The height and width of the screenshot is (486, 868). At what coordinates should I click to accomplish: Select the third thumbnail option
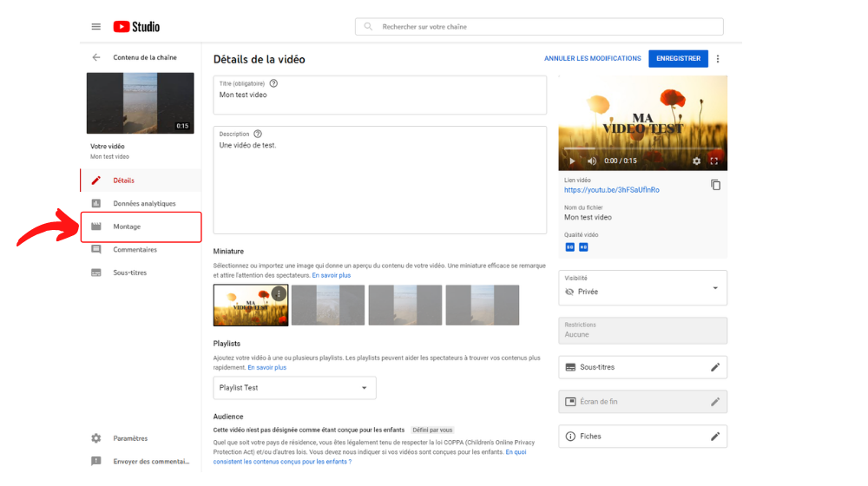click(x=405, y=305)
